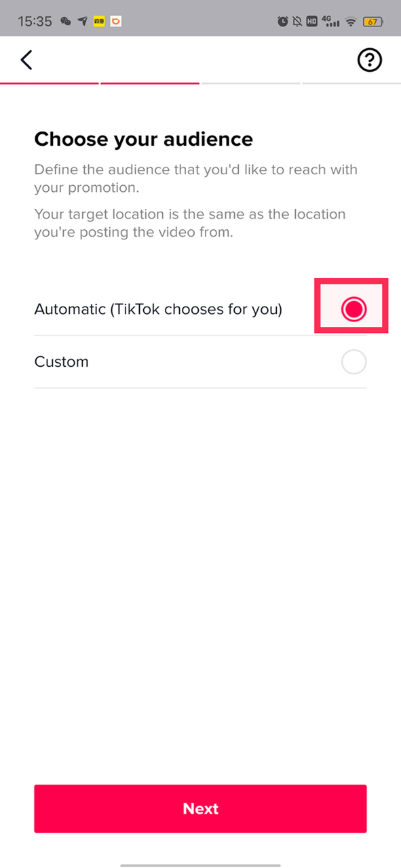The height and width of the screenshot is (868, 401).
Task: Tap the third progress step segment
Action: click(x=250, y=83)
